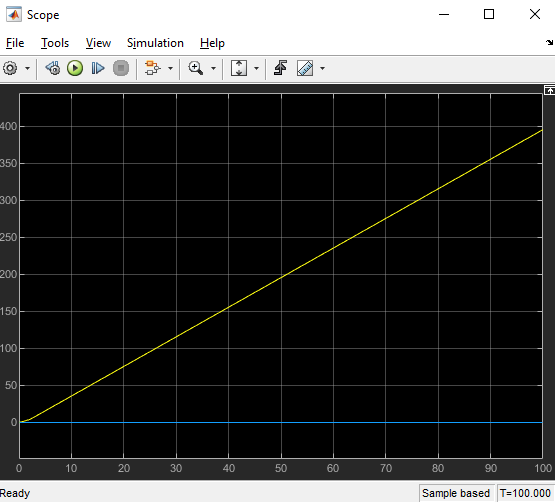555x502 pixels.
Task: Select the Zoom magnifier tool
Action: [196, 68]
